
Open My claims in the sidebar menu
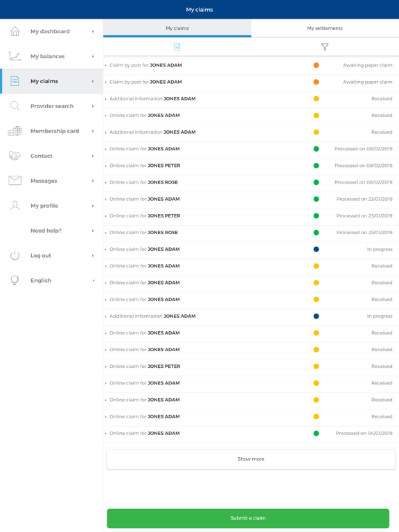[52, 81]
